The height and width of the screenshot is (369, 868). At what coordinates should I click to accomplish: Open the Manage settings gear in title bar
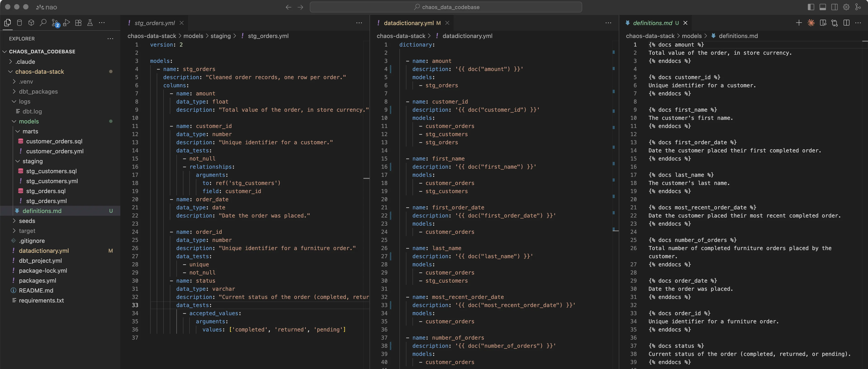click(846, 7)
